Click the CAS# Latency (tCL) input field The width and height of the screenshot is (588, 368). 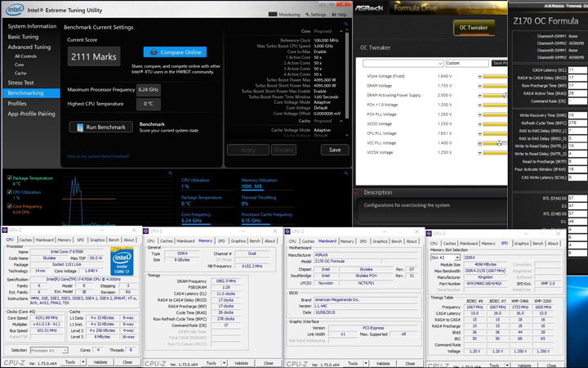tap(577, 70)
